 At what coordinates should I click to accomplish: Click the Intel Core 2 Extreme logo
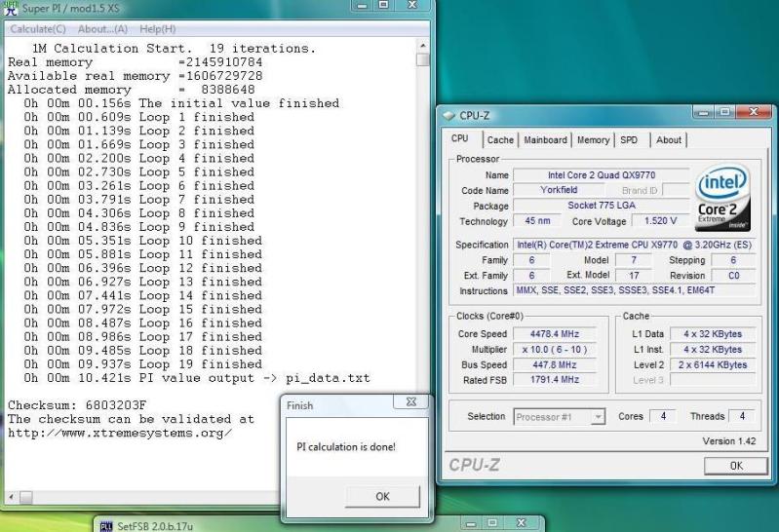tap(722, 196)
